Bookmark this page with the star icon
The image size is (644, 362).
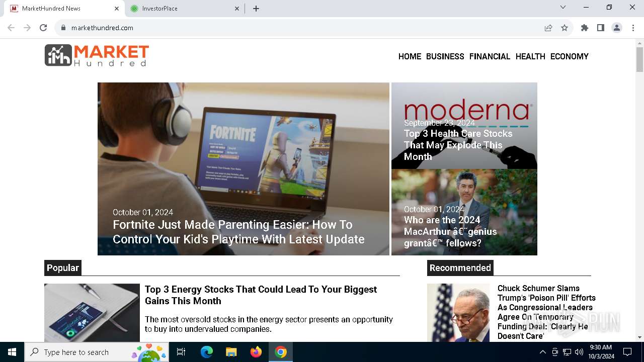tap(565, 28)
